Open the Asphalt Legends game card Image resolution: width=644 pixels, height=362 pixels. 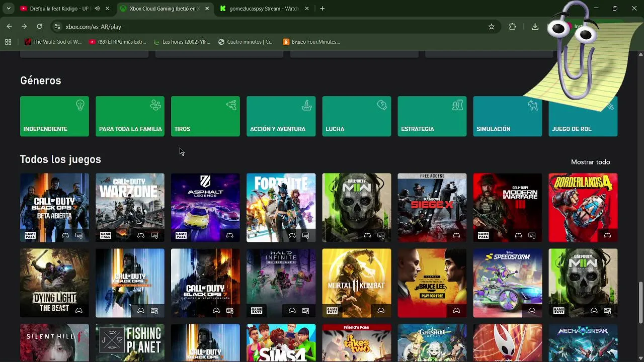point(205,208)
